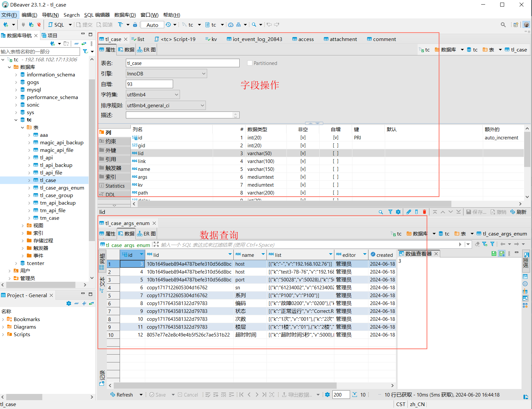Toggle the Partitioned checkbox
The image size is (532, 409).
(250, 63)
